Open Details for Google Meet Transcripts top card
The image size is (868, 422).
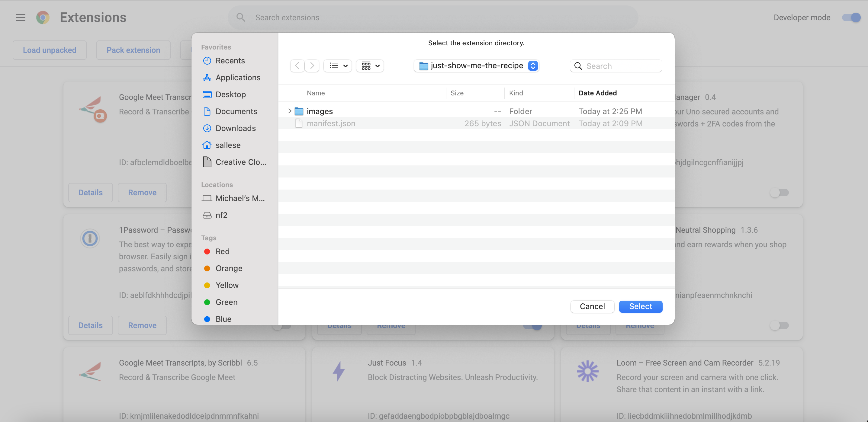click(x=90, y=192)
